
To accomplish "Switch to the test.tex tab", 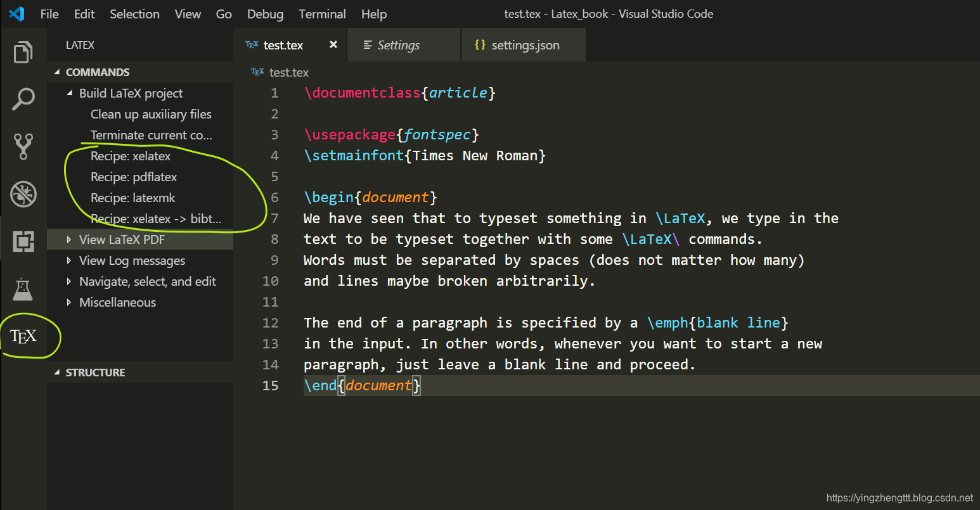I will (290, 44).
